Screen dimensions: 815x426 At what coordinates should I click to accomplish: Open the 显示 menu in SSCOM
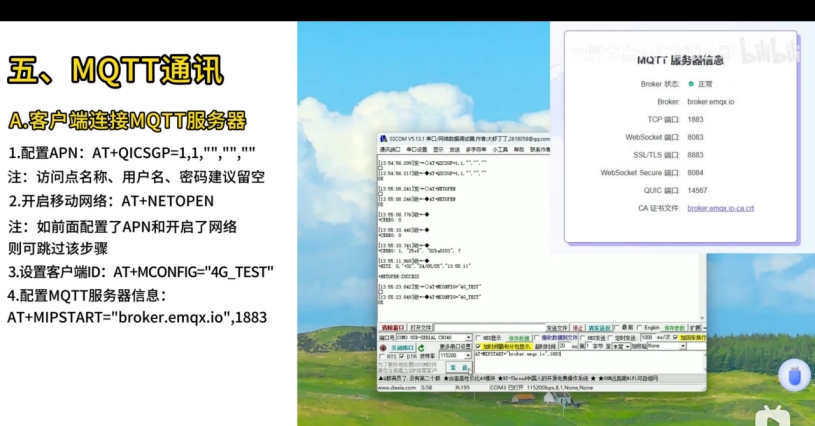click(439, 150)
